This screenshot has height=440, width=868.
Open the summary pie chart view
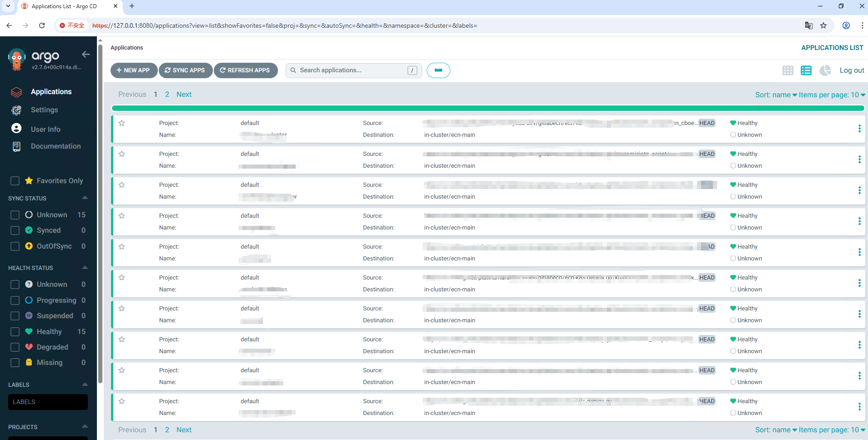pos(825,70)
